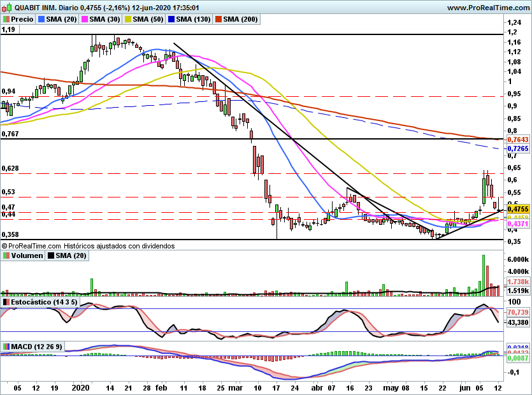Click the 70,739 stochastic value label
The height and width of the screenshot is (395, 532).
[518, 312]
